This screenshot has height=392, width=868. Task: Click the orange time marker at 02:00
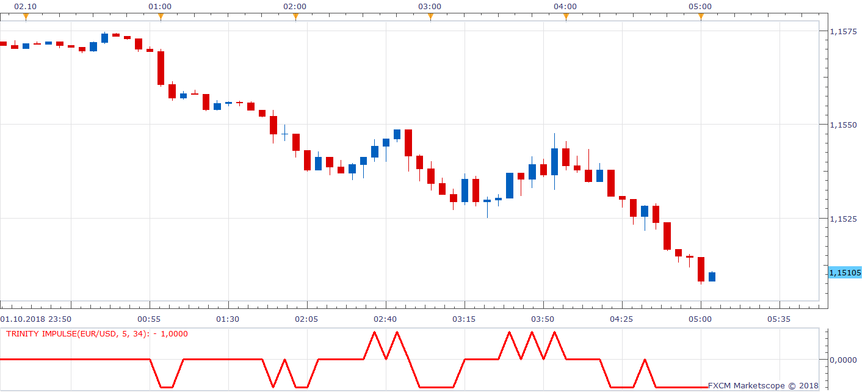click(x=295, y=17)
